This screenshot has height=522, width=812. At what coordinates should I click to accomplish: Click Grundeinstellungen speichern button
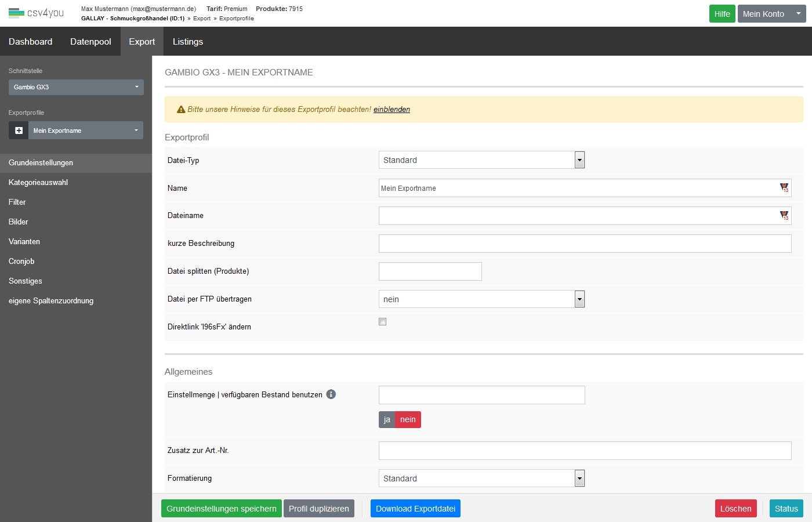(x=222, y=509)
